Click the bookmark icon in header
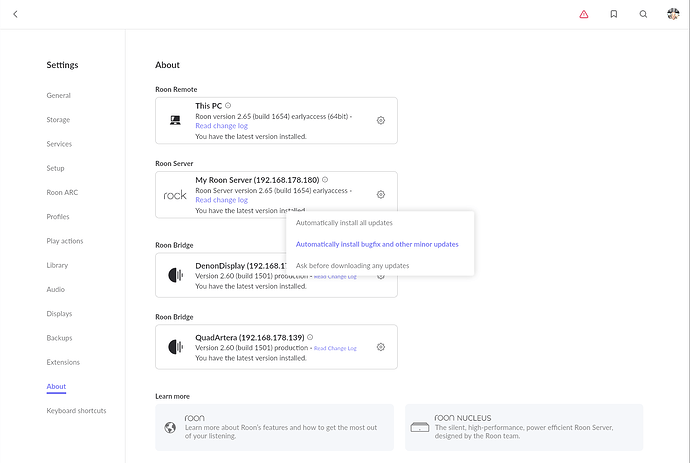Screen dimensions: 690x463 614,14
